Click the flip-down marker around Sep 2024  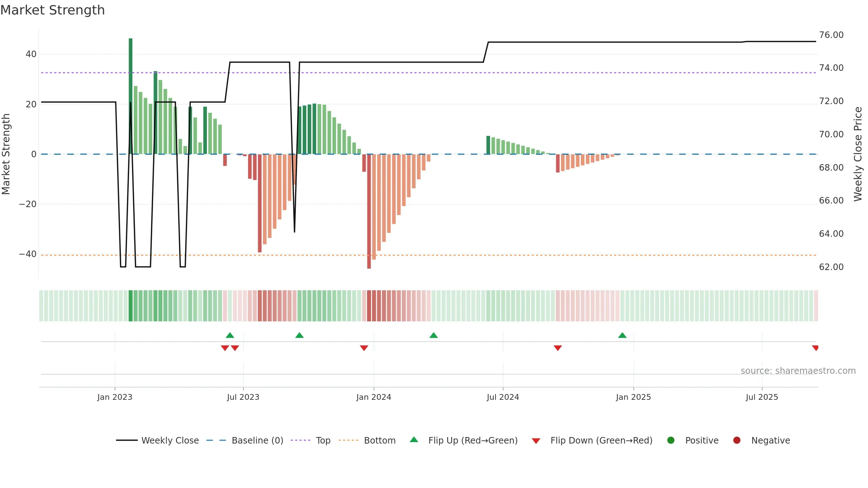point(558,348)
